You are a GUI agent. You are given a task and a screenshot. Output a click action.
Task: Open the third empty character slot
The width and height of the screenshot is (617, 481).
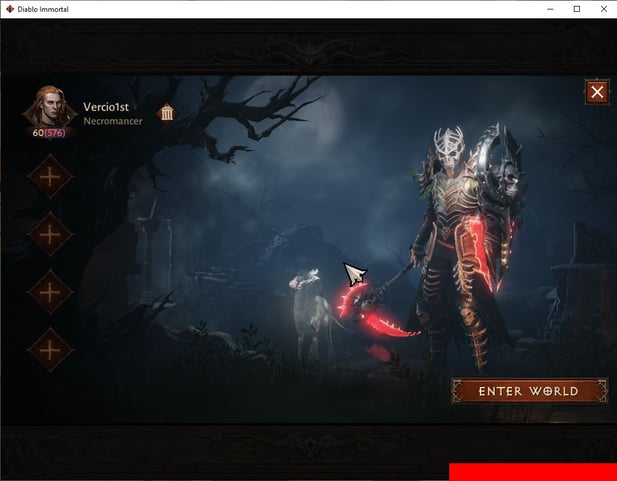click(x=49, y=292)
